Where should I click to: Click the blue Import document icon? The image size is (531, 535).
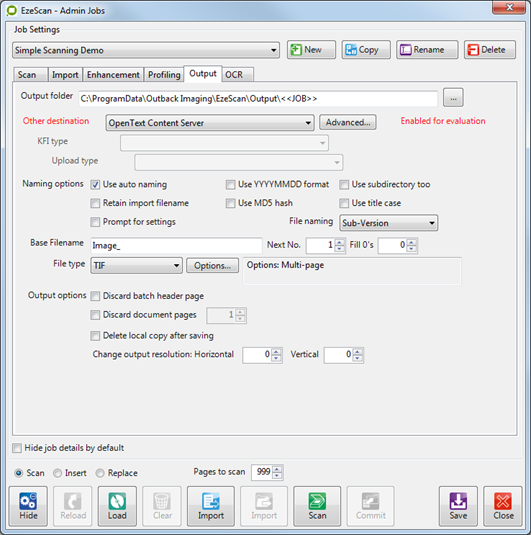[211, 506]
